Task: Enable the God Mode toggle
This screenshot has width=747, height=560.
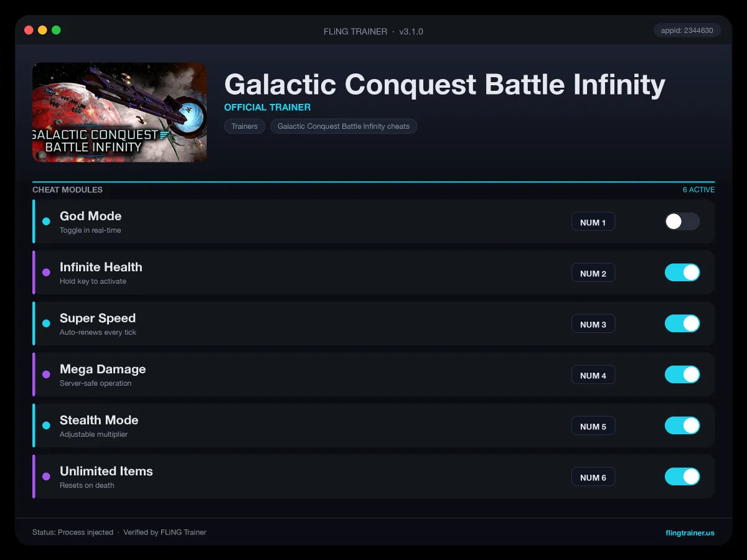Action: (x=682, y=222)
